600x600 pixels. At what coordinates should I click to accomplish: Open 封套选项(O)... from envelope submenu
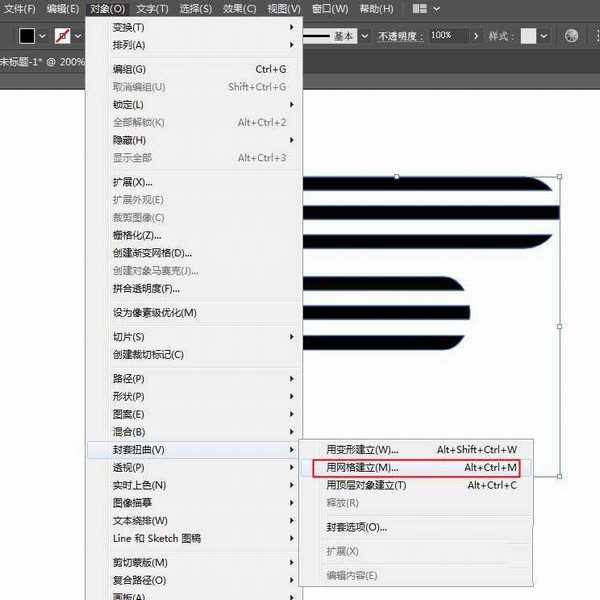coord(357,527)
